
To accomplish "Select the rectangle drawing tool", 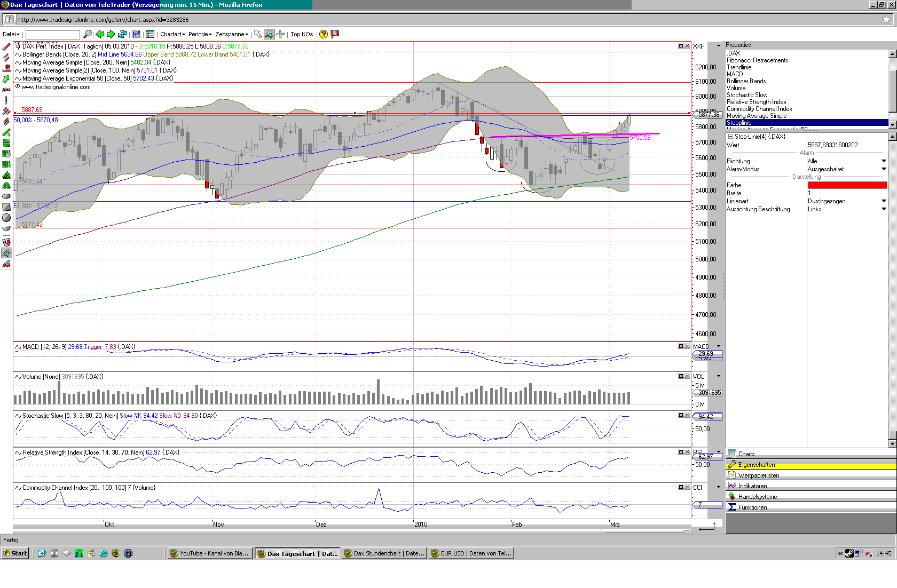I will [x=6, y=207].
